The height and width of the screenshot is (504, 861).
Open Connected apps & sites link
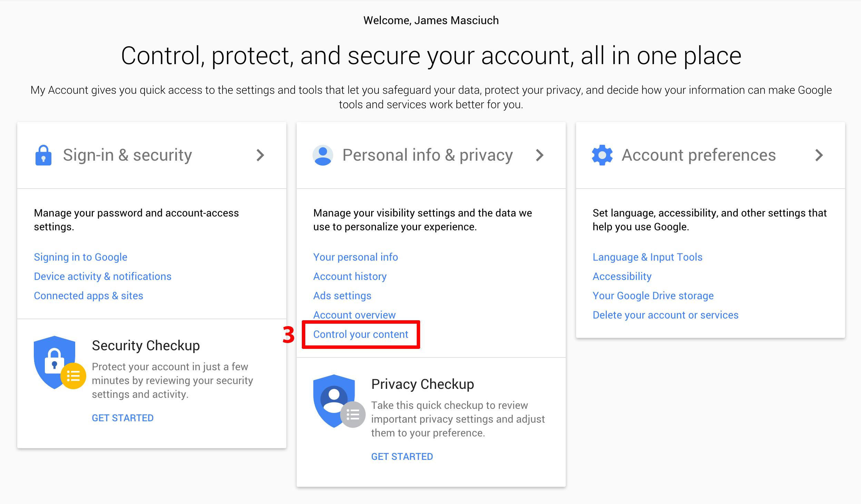point(88,296)
